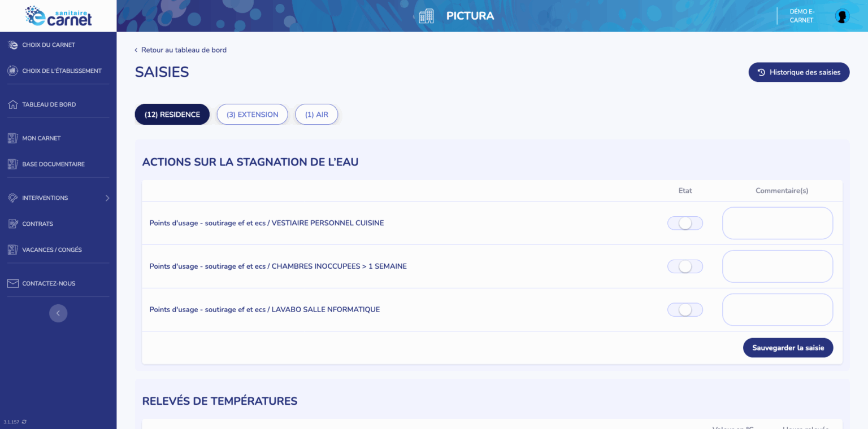Click the Choix de l'établissement icon
This screenshot has width=868, height=429.
pyautogui.click(x=12, y=71)
